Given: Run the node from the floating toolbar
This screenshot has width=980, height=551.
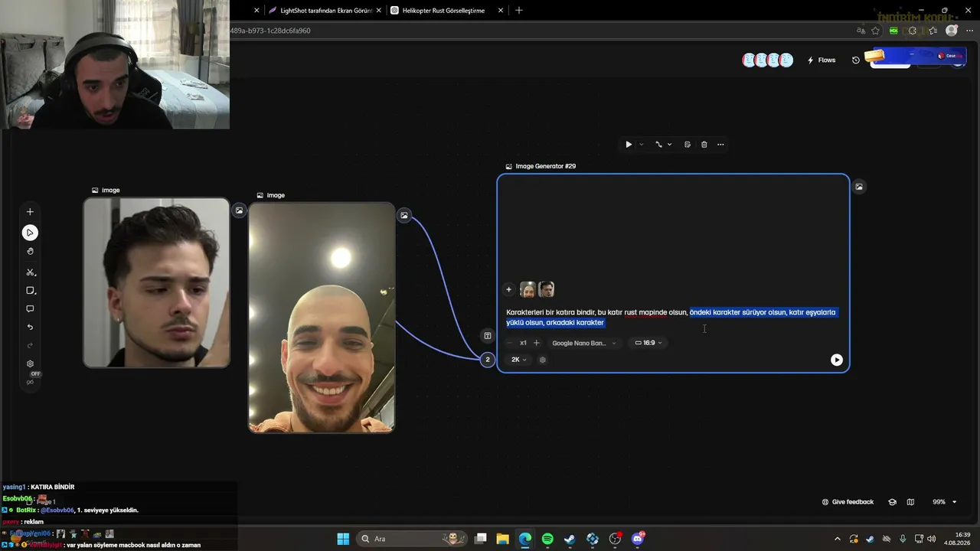Looking at the screenshot, I should 629,145.
